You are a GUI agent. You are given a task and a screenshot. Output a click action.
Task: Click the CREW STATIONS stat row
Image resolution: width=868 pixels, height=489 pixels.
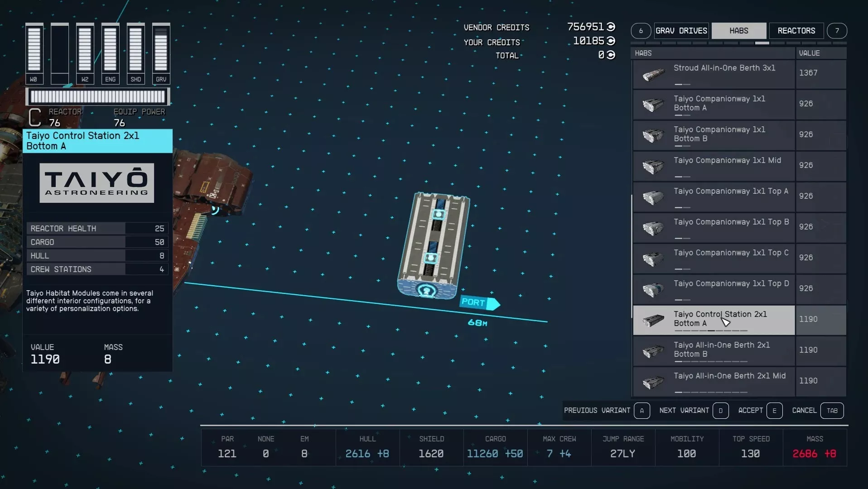click(x=97, y=269)
